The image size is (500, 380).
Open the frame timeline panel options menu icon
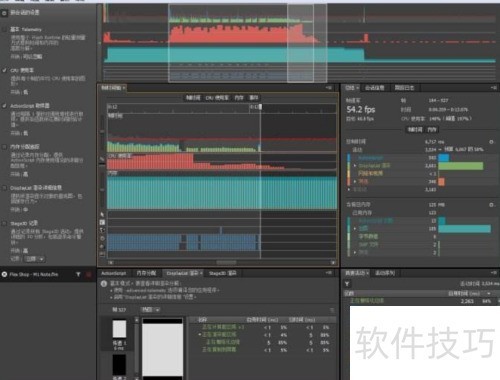pyautogui.click(x=329, y=88)
